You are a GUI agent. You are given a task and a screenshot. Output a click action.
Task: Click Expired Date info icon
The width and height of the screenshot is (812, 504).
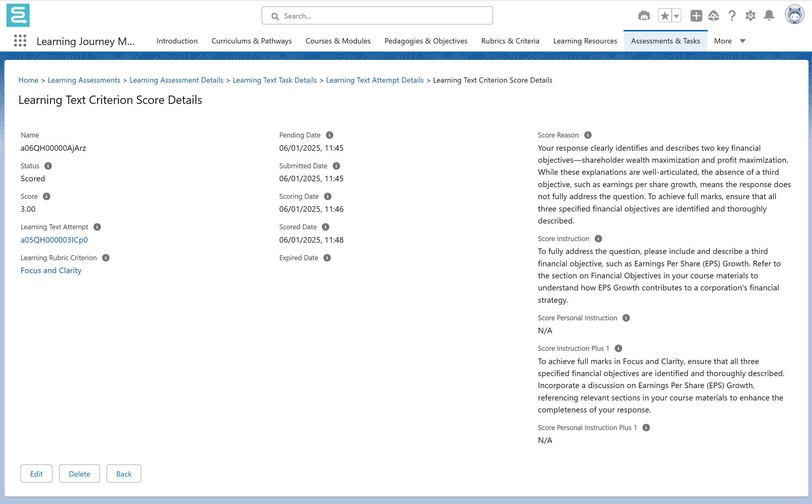[x=327, y=258]
